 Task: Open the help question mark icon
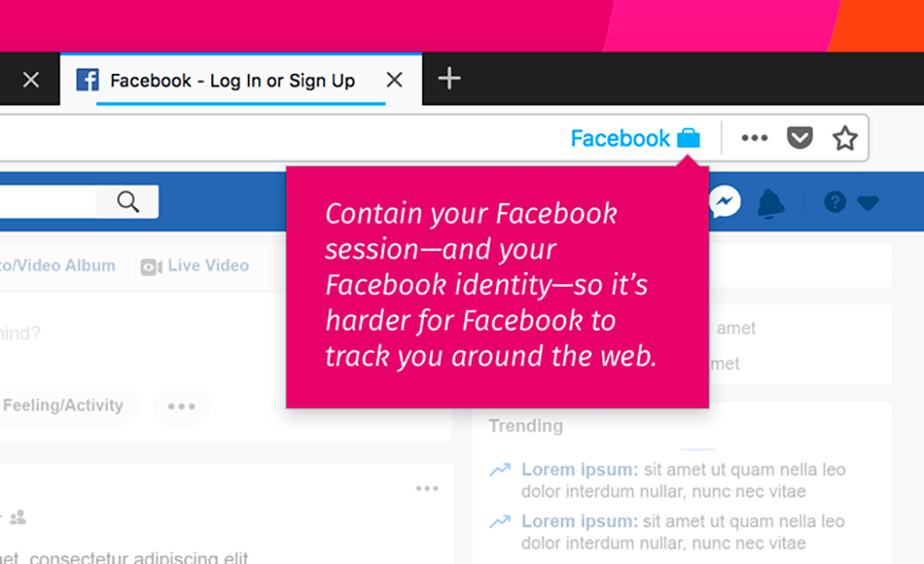click(x=835, y=202)
